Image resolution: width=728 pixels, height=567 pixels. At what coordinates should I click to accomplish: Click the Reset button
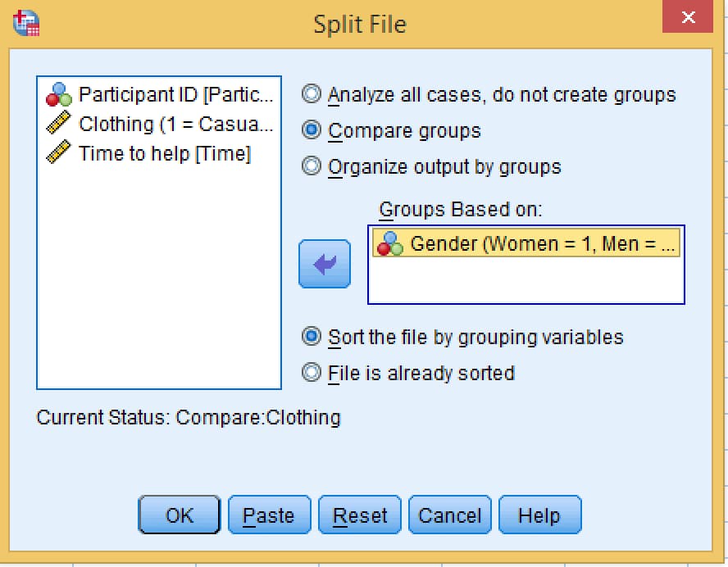[x=359, y=515]
